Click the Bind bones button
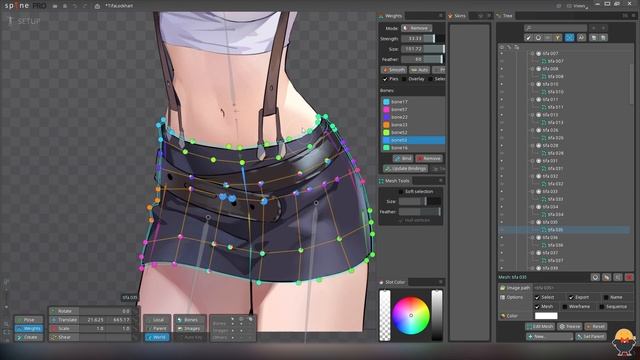This screenshot has height=360, width=640. pos(403,158)
